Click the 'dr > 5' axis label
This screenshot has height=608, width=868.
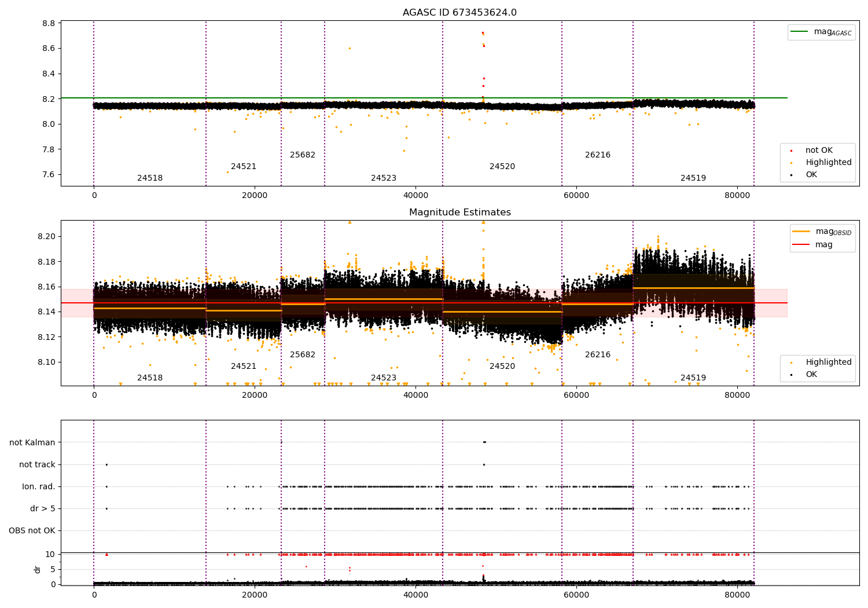(x=43, y=508)
